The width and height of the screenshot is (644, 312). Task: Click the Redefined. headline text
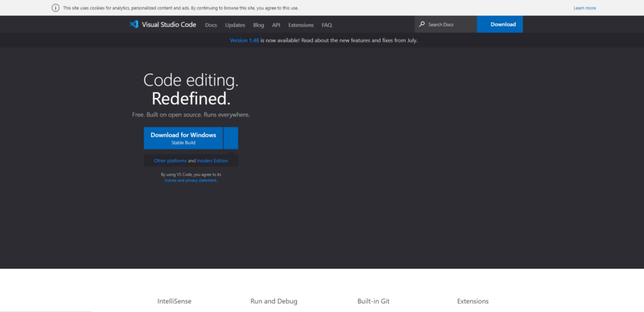coord(191,99)
